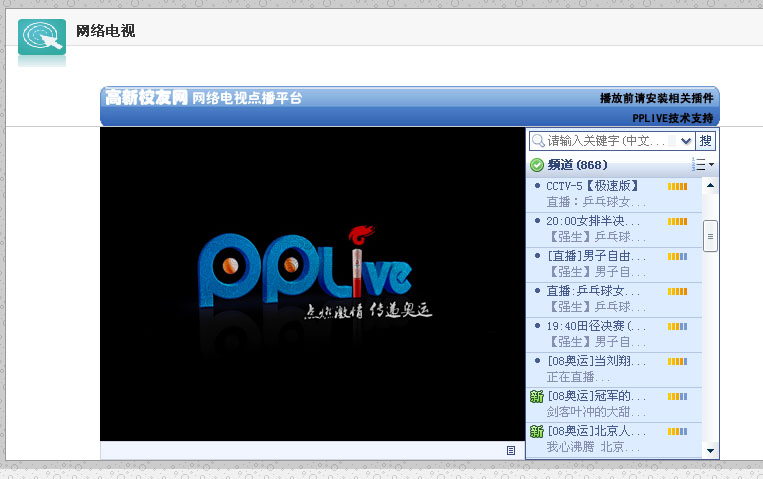Open the search keyword dropdown arrow
Image resolution: width=763 pixels, height=479 pixels.
(x=686, y=141)
